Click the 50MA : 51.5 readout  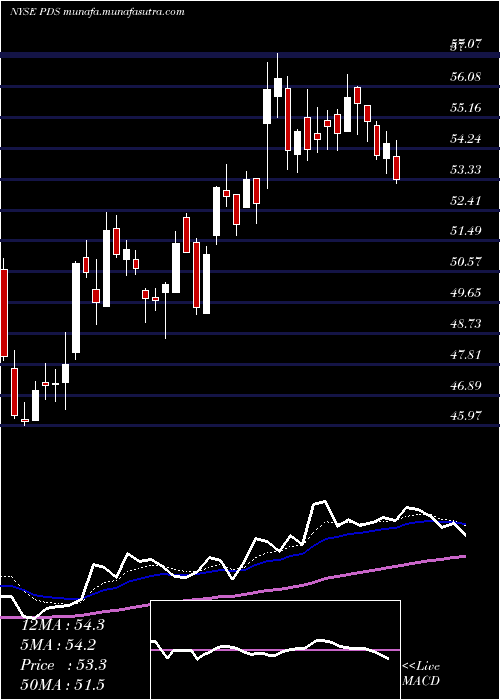click(63, 685)
